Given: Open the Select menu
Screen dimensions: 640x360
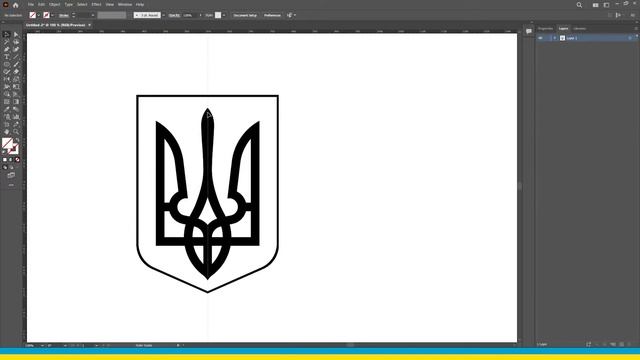Looking at the screenshot, I should tap(82, 4).
